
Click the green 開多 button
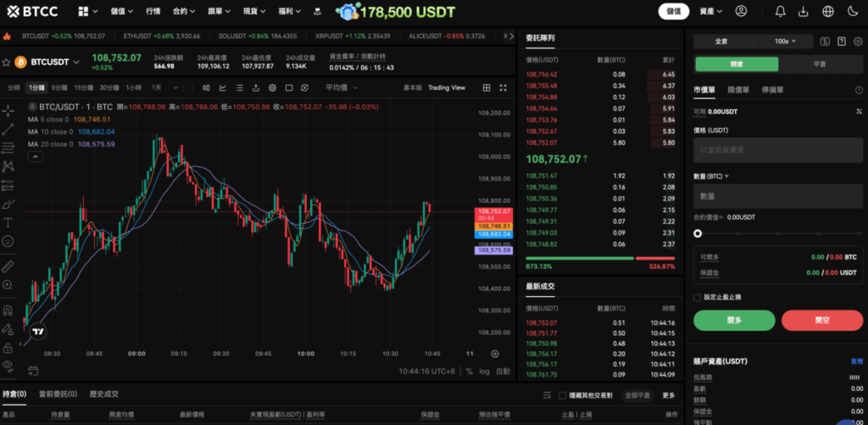(x=734, y=320)
